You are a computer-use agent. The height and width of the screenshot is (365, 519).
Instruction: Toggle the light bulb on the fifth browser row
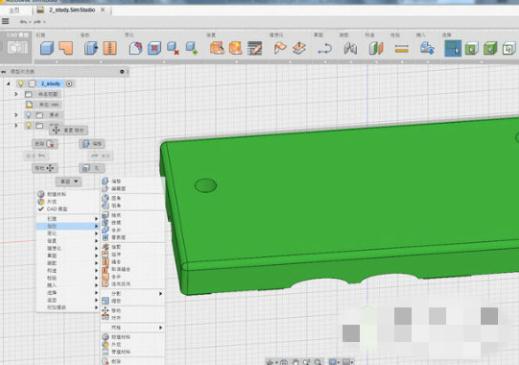(x=29, y=125)
